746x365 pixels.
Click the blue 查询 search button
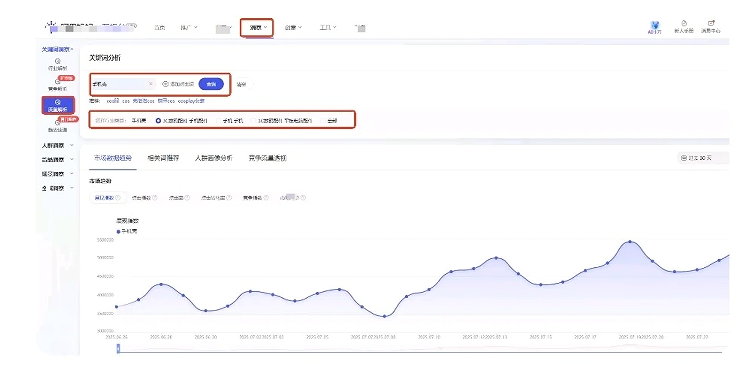(x=211, y=84)
